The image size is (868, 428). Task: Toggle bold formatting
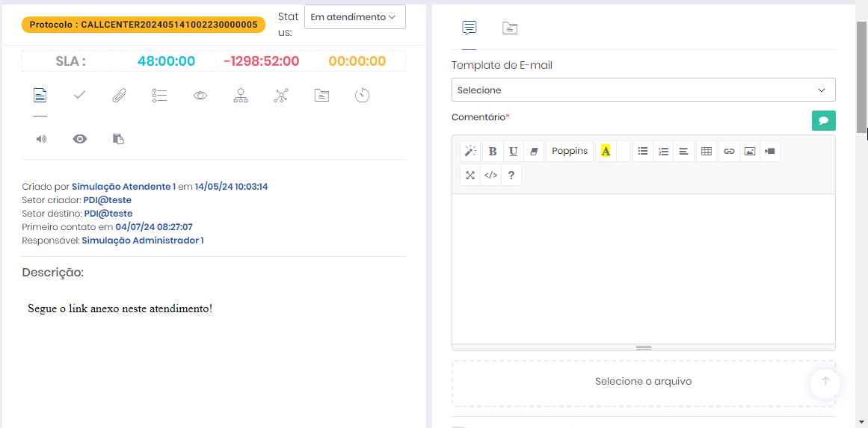[492, 152]
